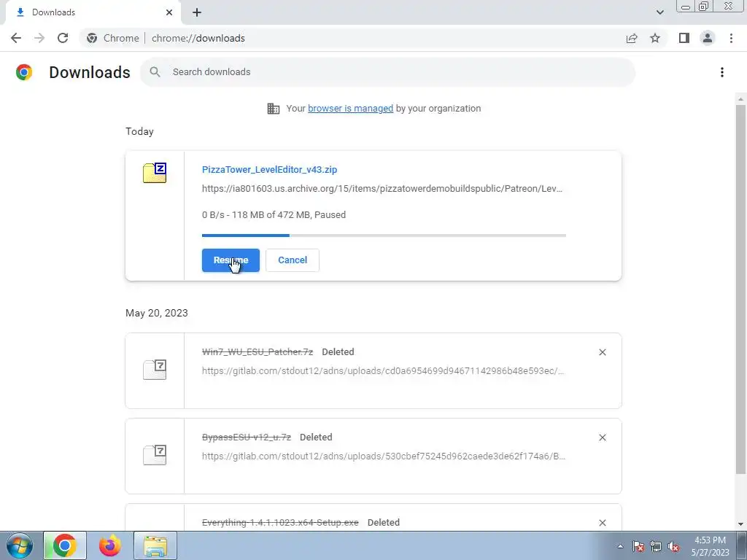Open the clock showing 4:53 PM
The width and height of the screenshot is (747, 560).
(x=710, y=546)
